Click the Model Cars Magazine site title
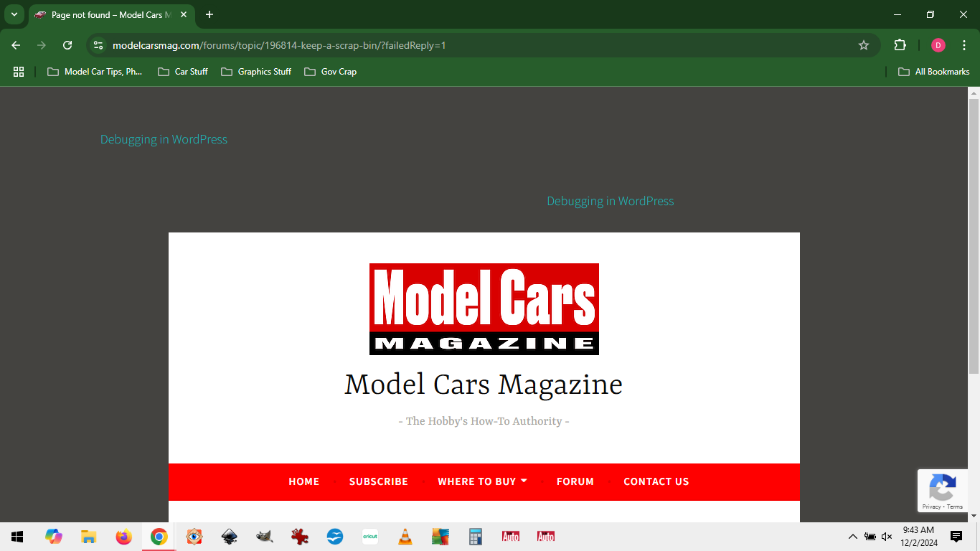This screenshot has height=551, width=980. pos(484,385)
